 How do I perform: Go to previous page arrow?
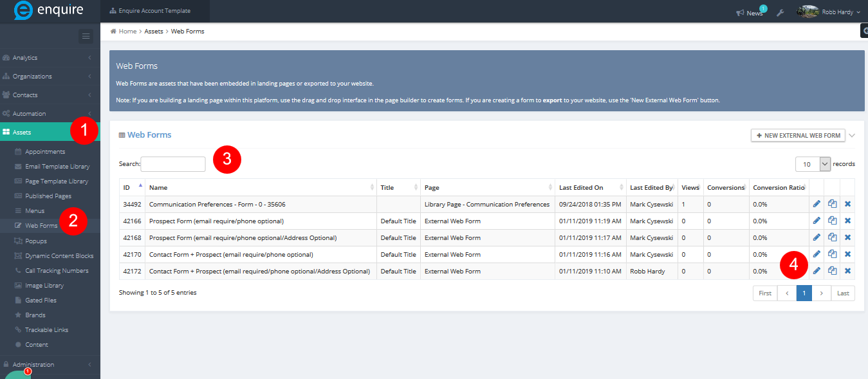pos(786,293)
